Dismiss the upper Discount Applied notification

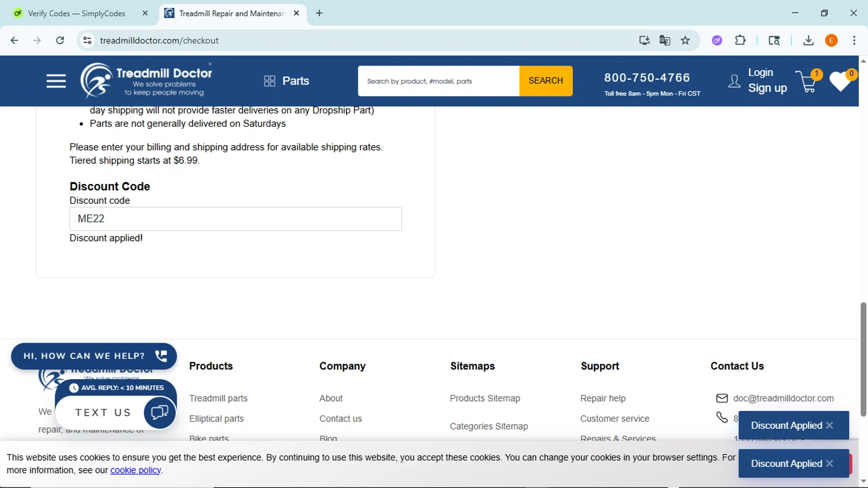pyautogui.click(x=830, y=425)
